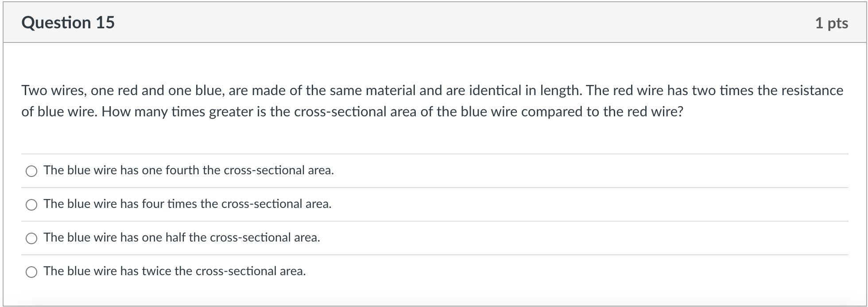The height and width of the screenshot is (307, 868).
Task: Click the 1 pts label
Action: (x=833, y=23)
